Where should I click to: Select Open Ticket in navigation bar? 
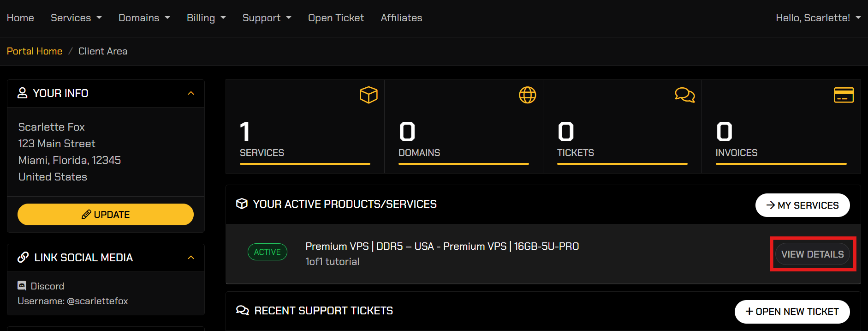tap(336, 18)
